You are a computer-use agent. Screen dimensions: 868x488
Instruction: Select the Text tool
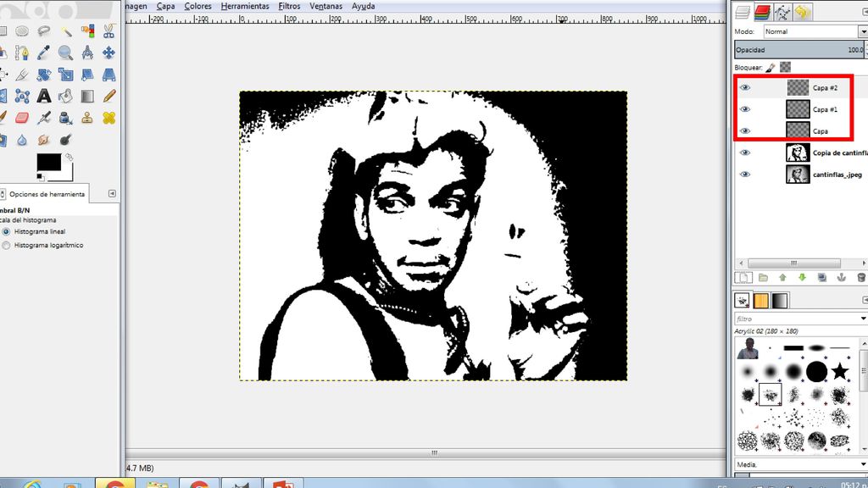click(44, 97)
